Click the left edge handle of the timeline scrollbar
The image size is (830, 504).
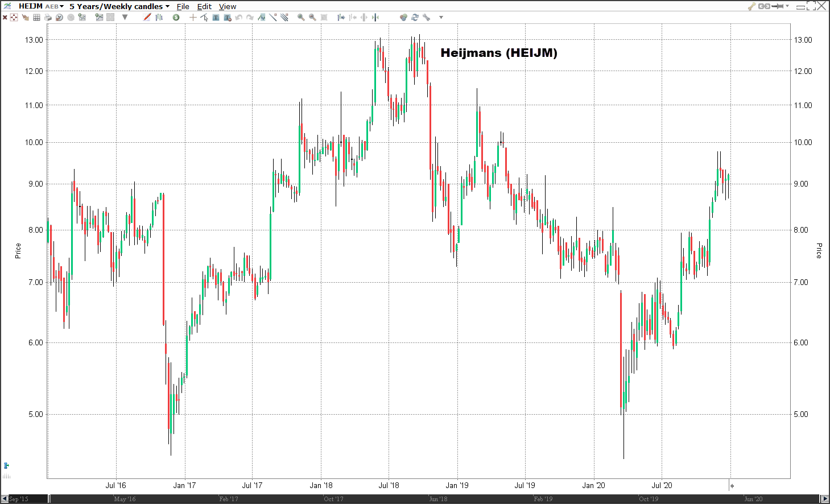pyautogui.click(x=49, y=499)
